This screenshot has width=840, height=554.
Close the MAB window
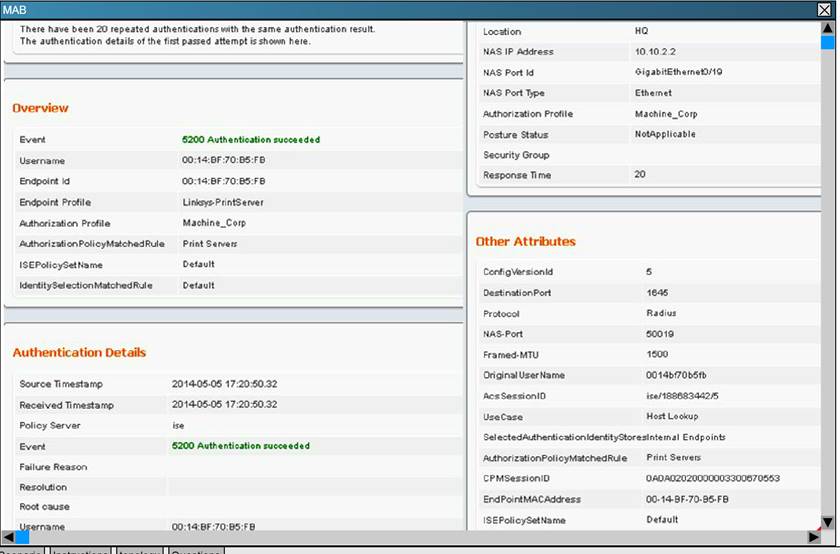pyautogui.click(x=824, y=9)
